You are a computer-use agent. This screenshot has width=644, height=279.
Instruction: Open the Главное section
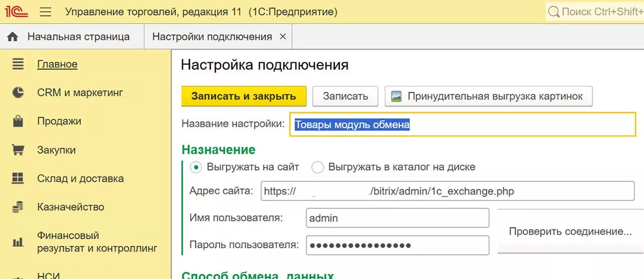(57, 64)
